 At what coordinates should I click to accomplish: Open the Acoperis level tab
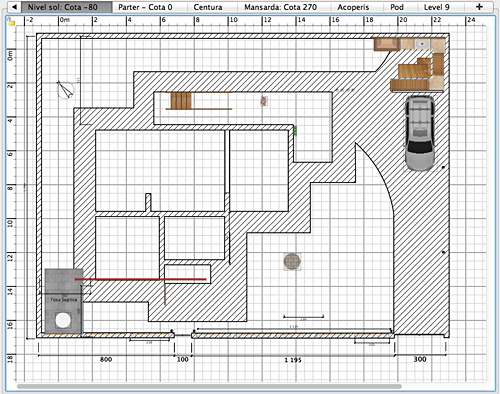(x=353, y=7)
